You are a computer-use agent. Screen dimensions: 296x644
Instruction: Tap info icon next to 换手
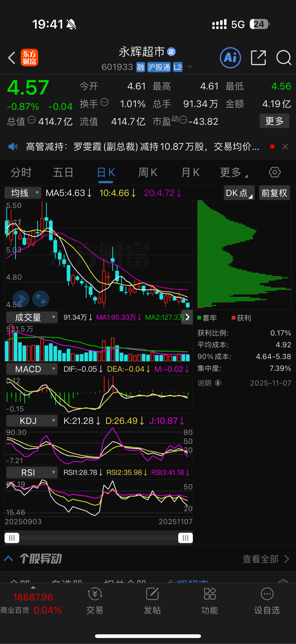pyautogui.click(x=104, y=102)
